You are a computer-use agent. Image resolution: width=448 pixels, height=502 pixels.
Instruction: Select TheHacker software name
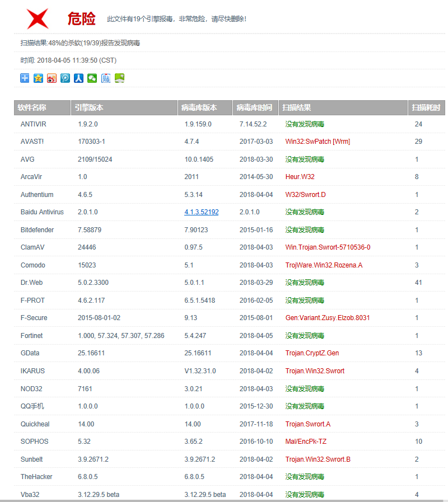point(36,476)
